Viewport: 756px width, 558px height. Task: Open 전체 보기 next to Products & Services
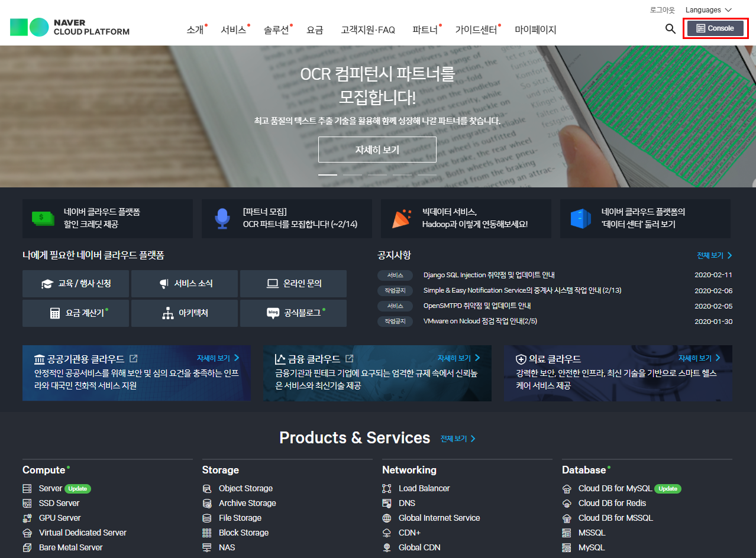coord(458,439)
